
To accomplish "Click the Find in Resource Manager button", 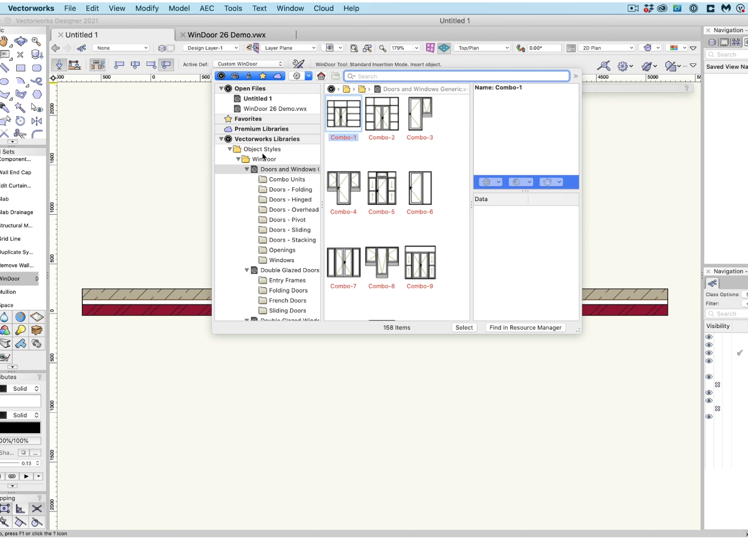I will 525,327.
